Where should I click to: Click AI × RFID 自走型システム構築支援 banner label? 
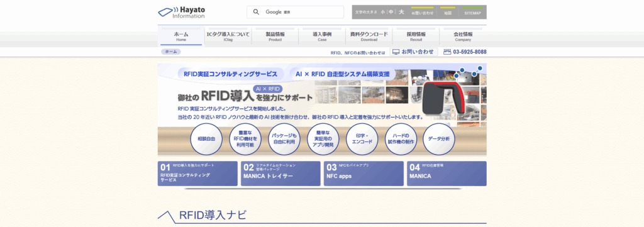342,74
